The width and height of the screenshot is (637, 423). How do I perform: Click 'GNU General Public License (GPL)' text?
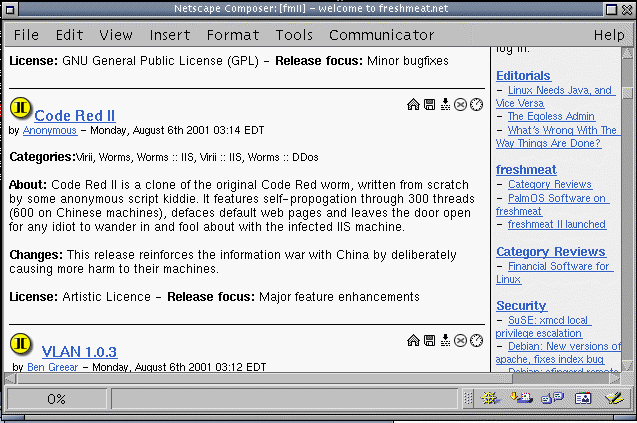pyautogui.click(x=160, y=61)
